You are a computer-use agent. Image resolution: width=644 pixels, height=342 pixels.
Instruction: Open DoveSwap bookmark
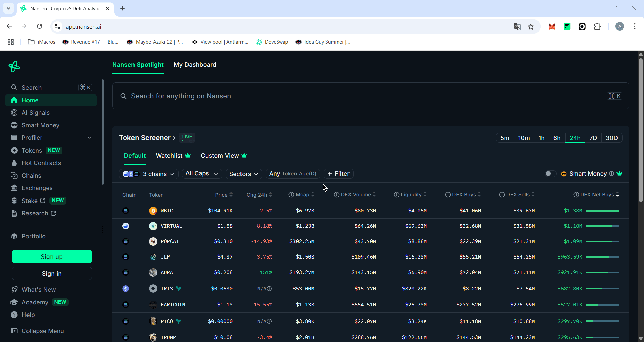[x=272, y=42]
